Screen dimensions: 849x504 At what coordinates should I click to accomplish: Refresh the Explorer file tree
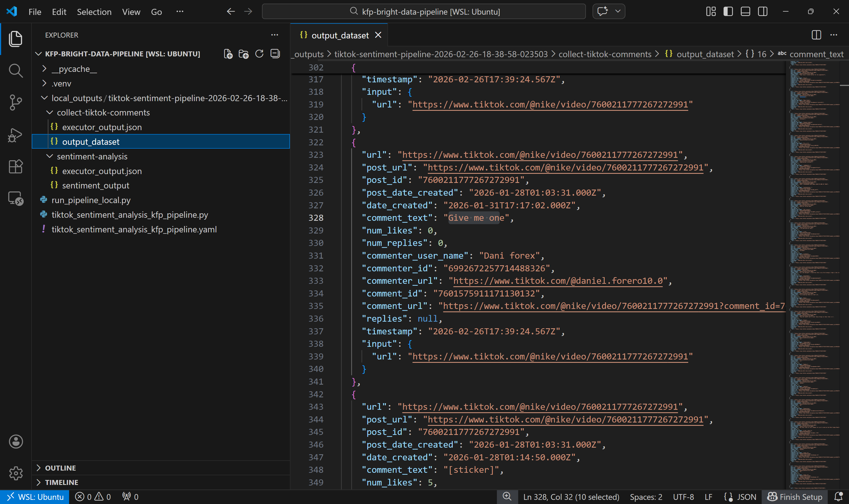(x=259, y=54)
